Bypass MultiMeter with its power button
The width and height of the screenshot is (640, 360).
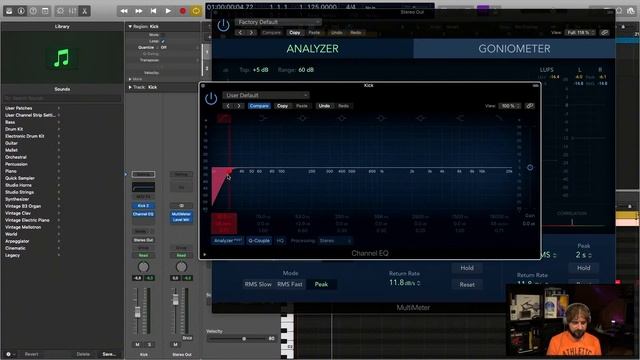(x=223, y=25)
